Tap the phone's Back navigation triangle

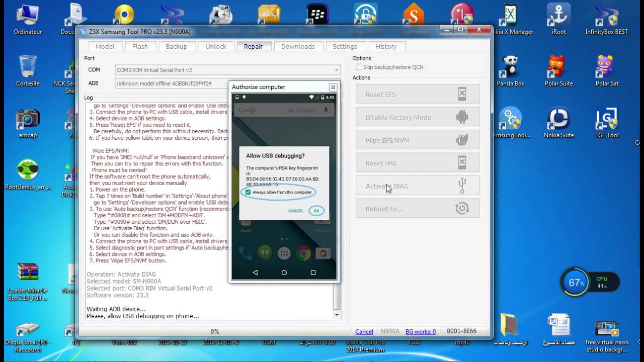pos(255,273)
